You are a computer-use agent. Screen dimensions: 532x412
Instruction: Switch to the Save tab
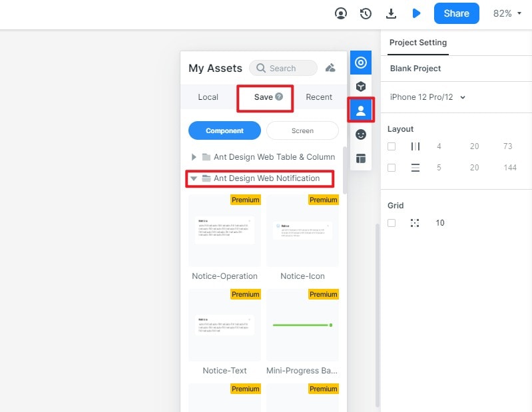pyautogui.click(x=263, y=97)
